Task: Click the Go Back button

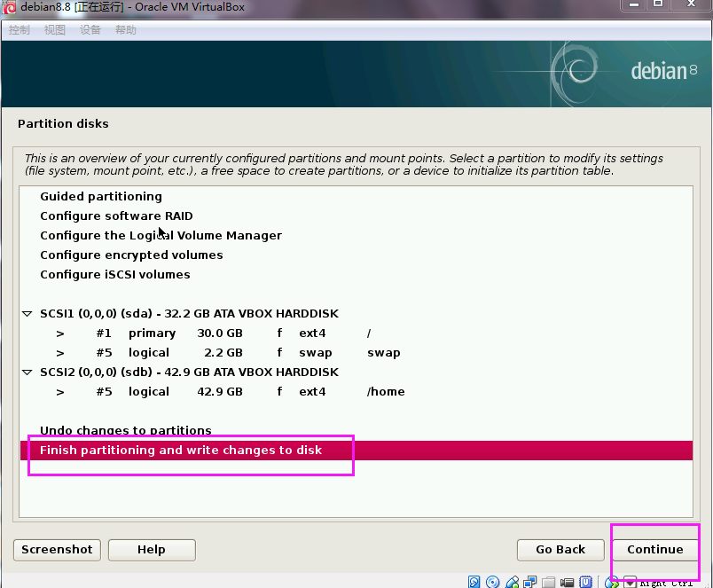Action: [560, 550]
